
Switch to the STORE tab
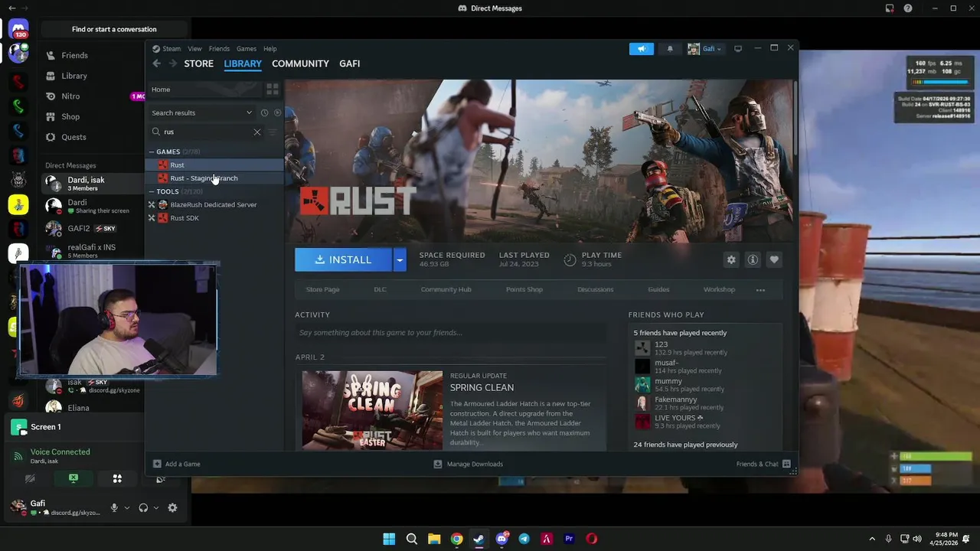tap(198, 64)
